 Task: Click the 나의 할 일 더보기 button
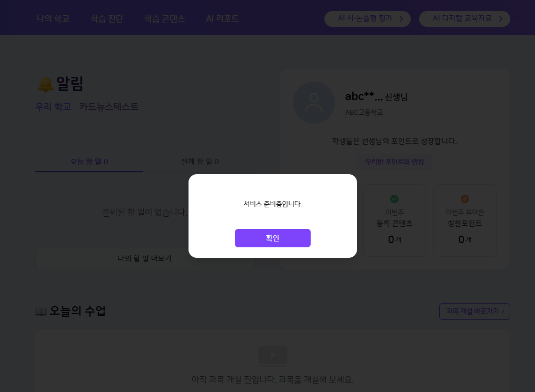point(144,258)
